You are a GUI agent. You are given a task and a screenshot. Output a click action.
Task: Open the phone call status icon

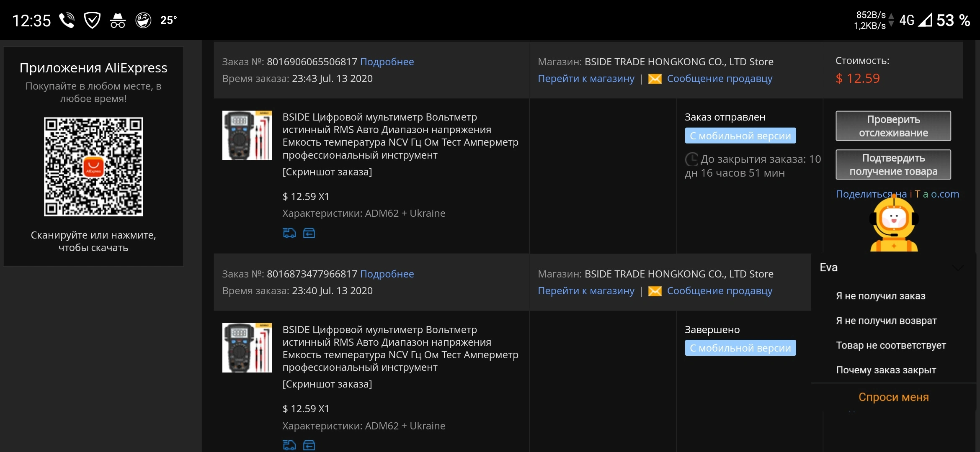67,20
